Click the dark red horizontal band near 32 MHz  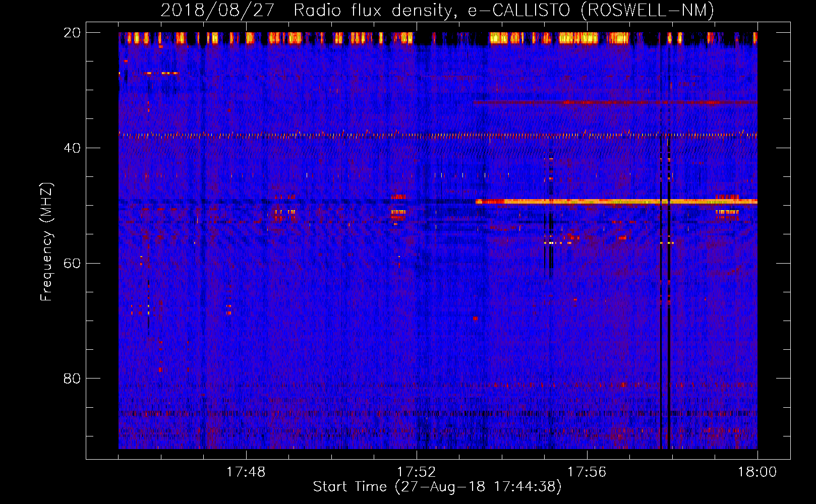[615, 102]
